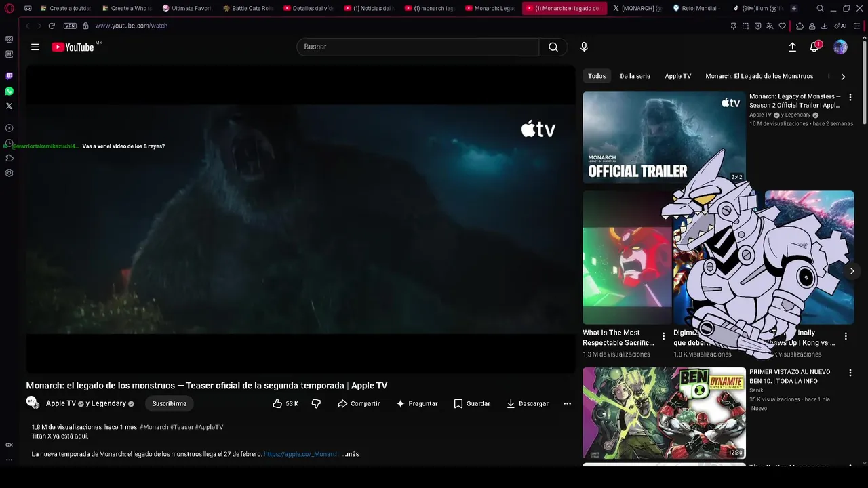Open the player icon in Opera sidebar
The image size is (868, 488).
9,128
